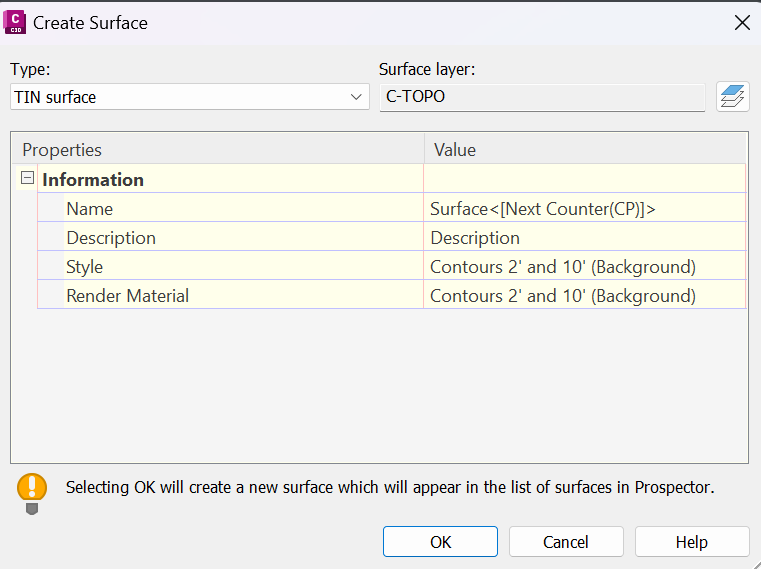
Task: Select the Style property row label
Action: [x=85, y=267]
